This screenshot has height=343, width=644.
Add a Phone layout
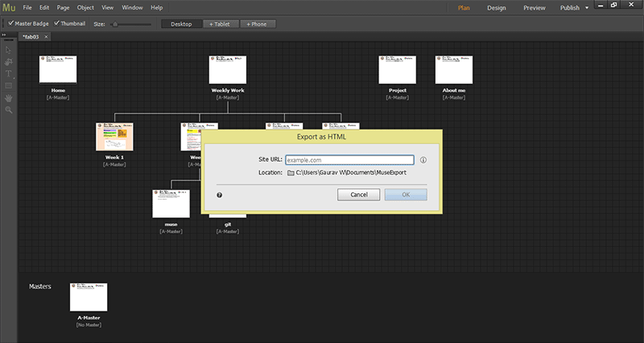point(257,24)
